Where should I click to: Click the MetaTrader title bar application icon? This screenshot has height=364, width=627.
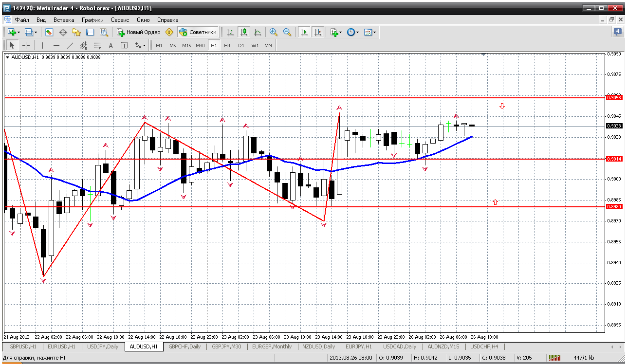click(6, 8)
